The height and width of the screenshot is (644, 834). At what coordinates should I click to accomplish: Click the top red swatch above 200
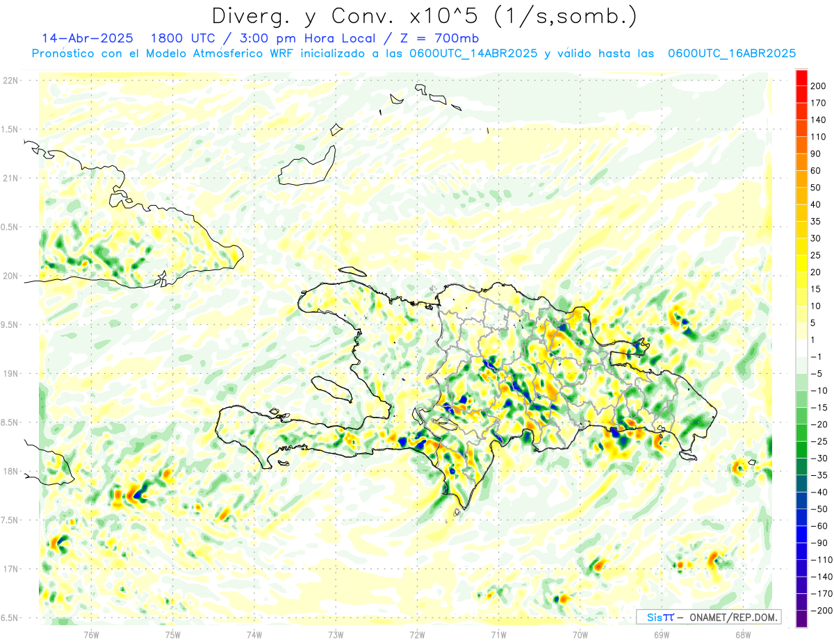801,77
